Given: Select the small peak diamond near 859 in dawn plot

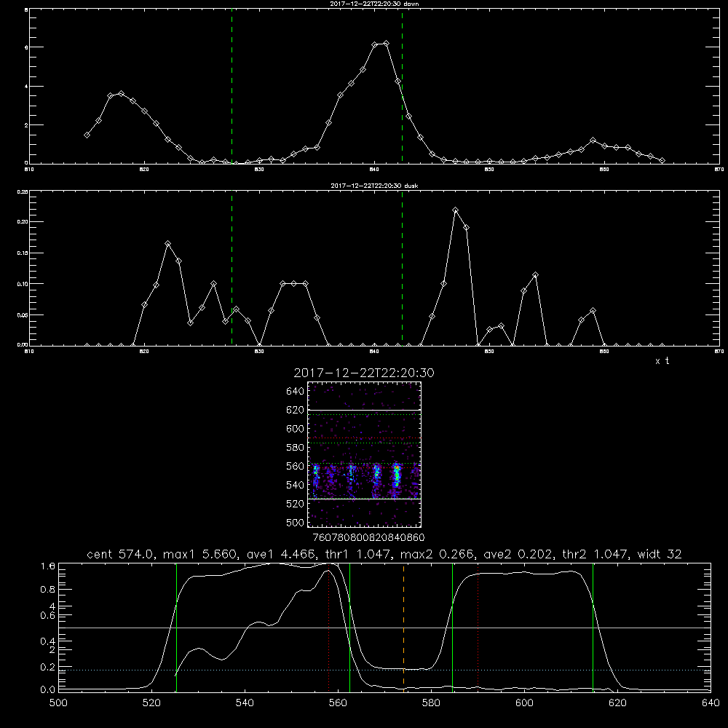Looking at the screenshot, I should (x=593, y=141).
